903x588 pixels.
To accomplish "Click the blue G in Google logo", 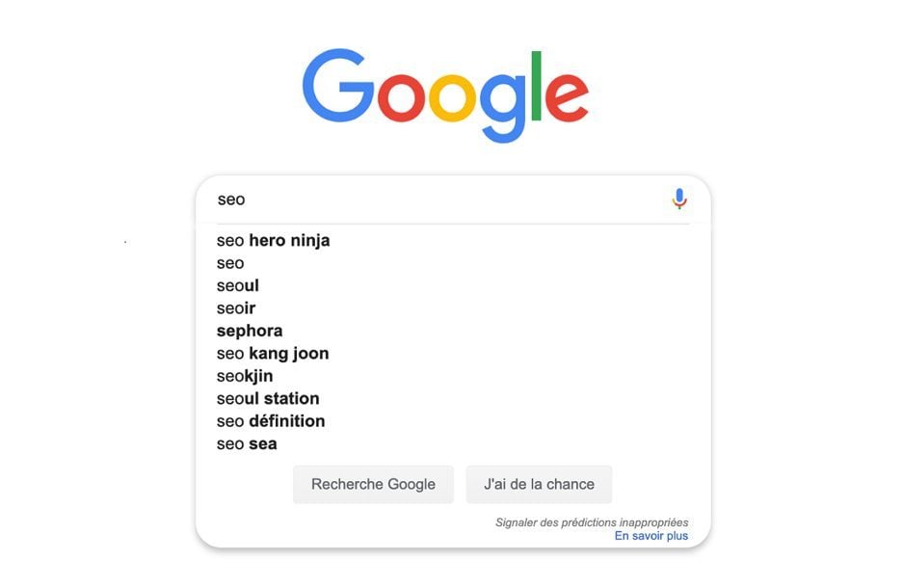I will click(x=338, y=85).
